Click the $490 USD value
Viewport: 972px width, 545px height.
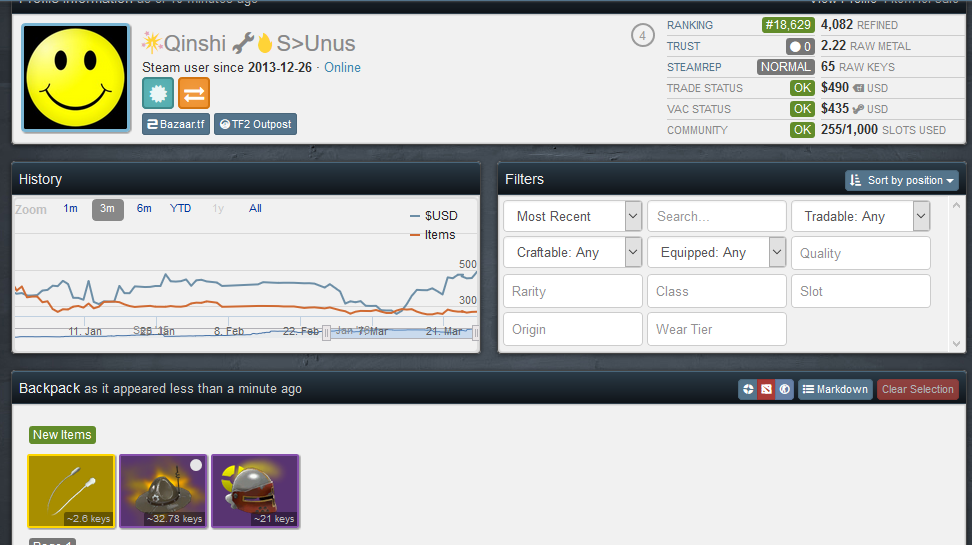click(x=854, y=88)
